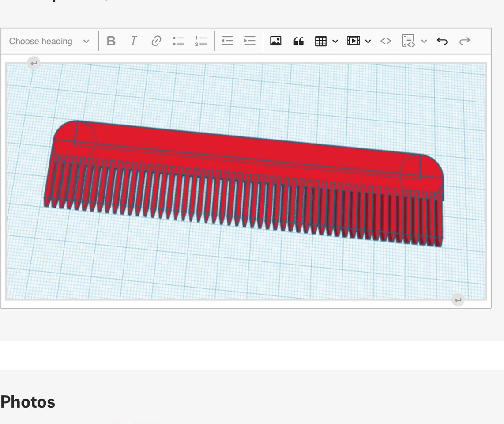The image size is (504, 424).
Task: Insert a block quote
Action: 298,41
